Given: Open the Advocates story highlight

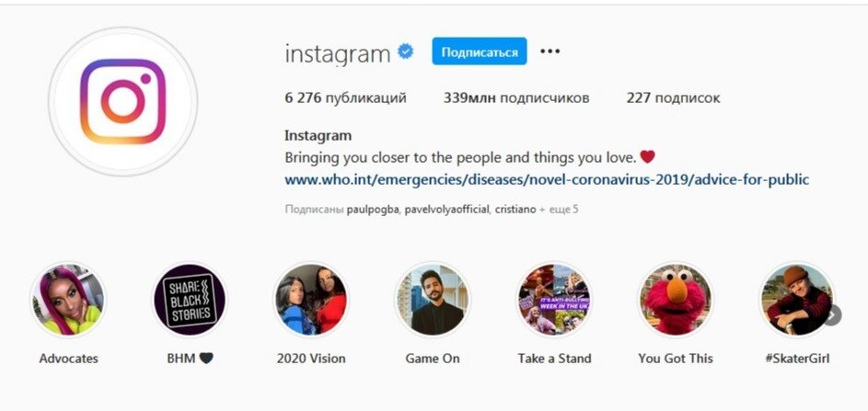Looking at the screenshot, I should pyautogui.click(x=68, y=300).
